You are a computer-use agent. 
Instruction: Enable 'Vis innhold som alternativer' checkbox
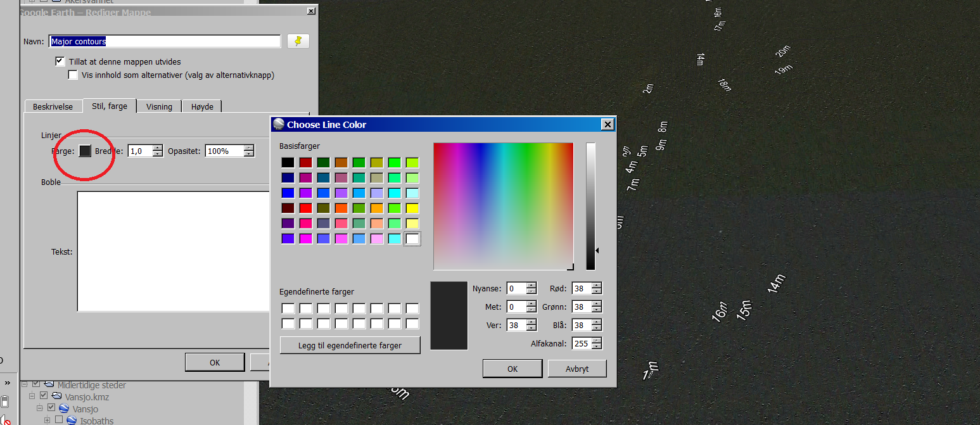click(x=73, y=75)
